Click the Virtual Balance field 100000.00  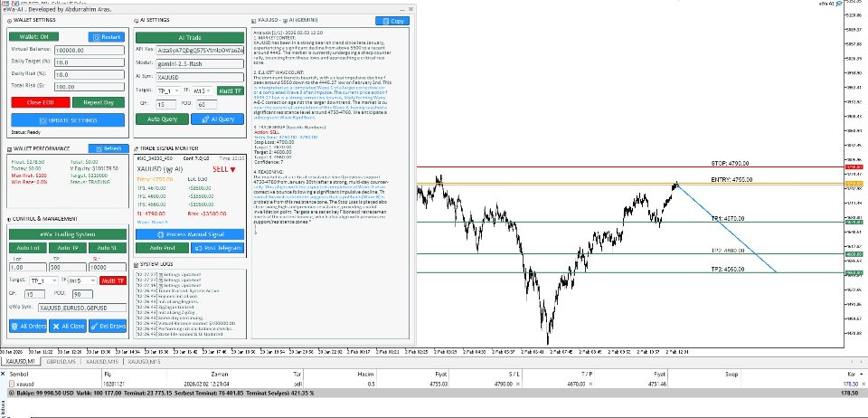coord(90,50)
